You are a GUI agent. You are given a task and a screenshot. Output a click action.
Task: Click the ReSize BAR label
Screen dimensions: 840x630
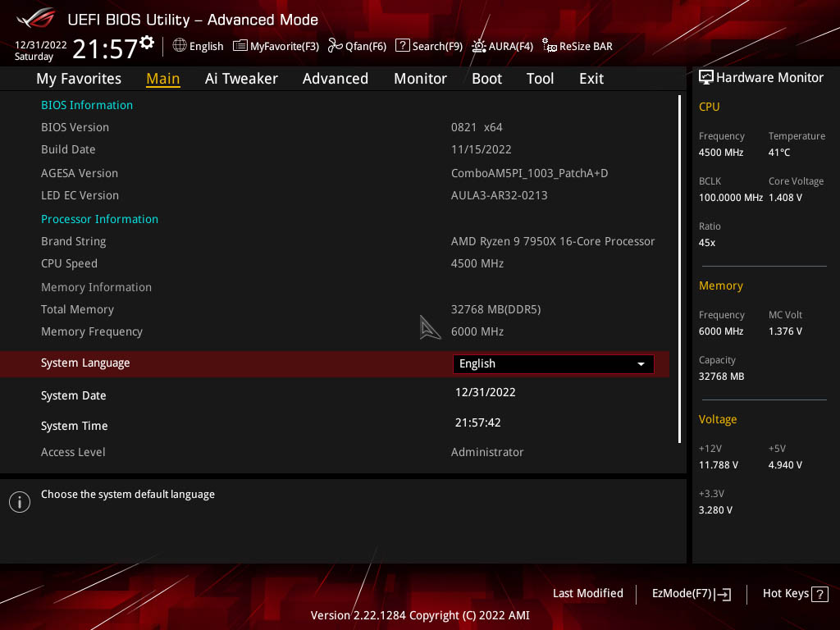[x=586, y=46]
